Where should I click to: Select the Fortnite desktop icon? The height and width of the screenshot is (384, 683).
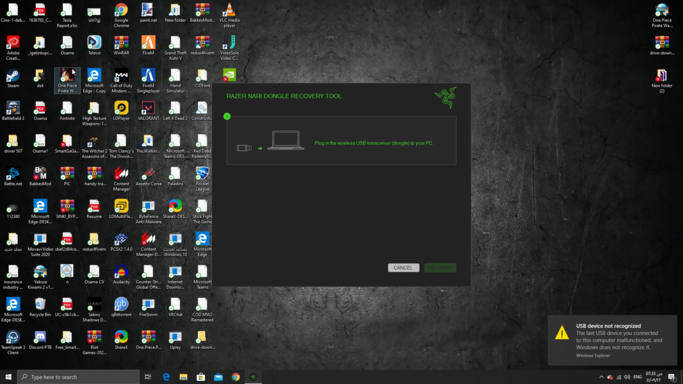(67, 111)
